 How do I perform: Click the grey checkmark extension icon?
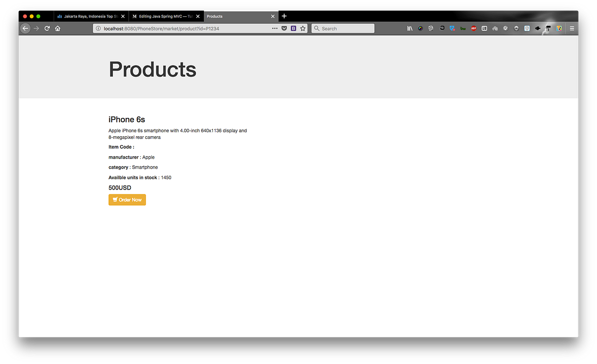point(505,28)
